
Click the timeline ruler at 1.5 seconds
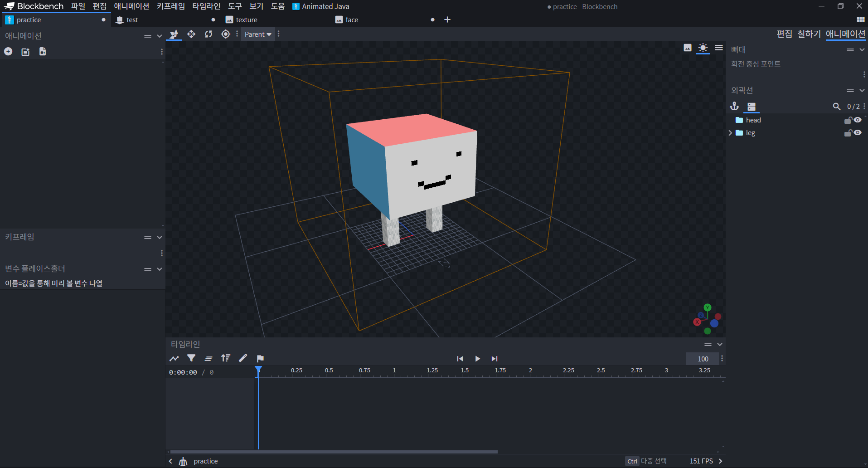coord(462,373)
